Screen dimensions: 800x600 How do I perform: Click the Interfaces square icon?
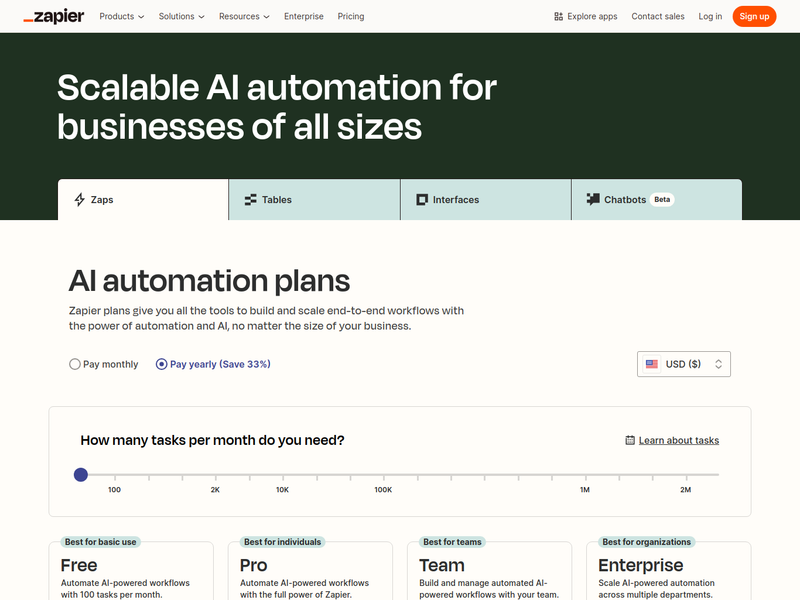[421, 199]
